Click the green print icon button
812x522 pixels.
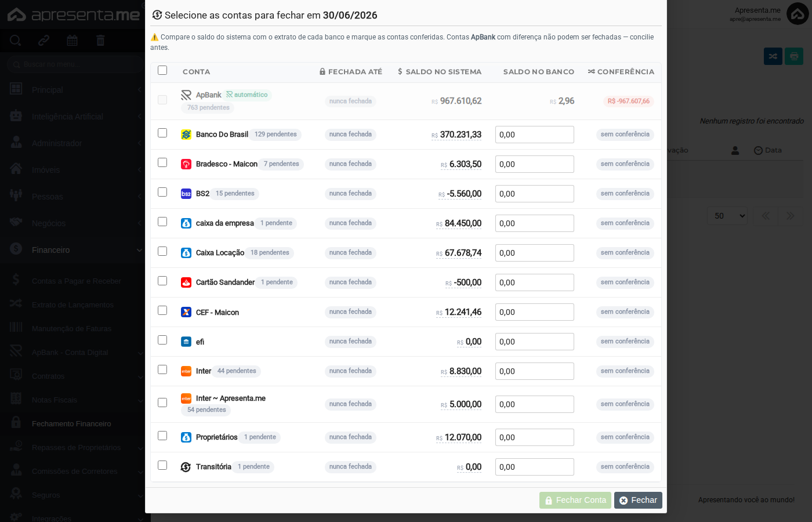tap(794, 56)
